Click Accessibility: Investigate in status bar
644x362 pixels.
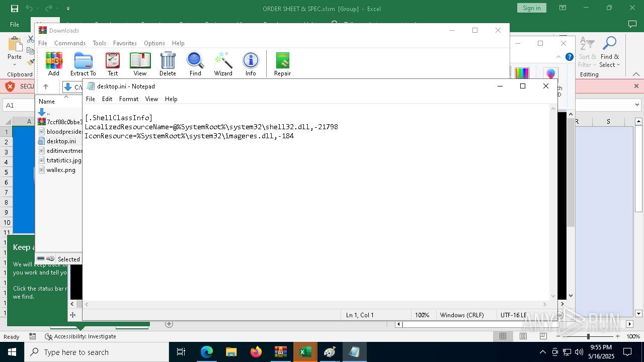(80, 336)
